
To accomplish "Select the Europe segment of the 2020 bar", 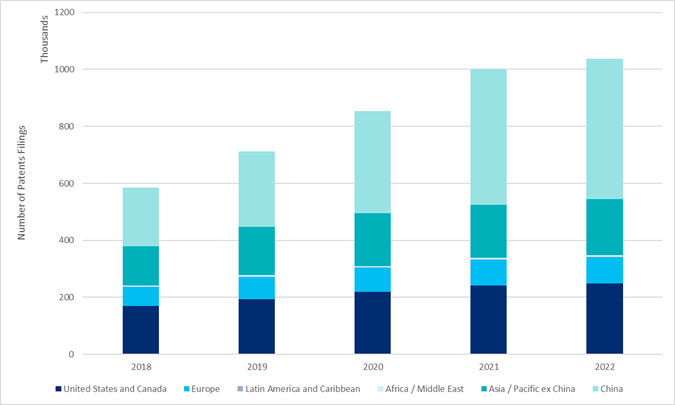I will click(372, 279).
